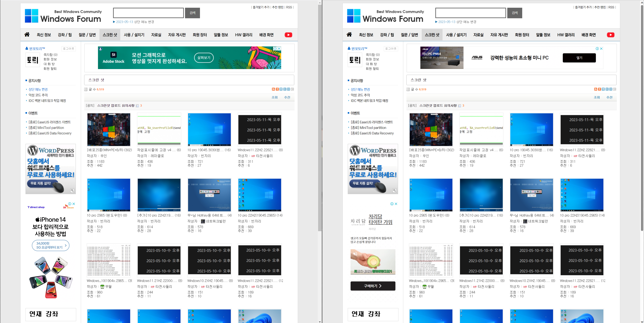Open ad info icon on Adobe Stock banner

(275, 48)
